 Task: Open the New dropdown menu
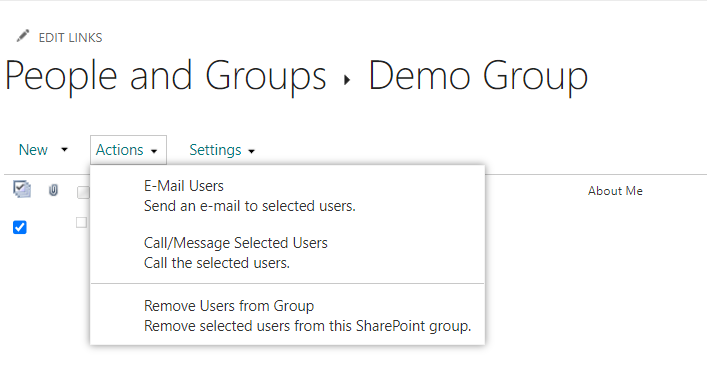(43, 150)
